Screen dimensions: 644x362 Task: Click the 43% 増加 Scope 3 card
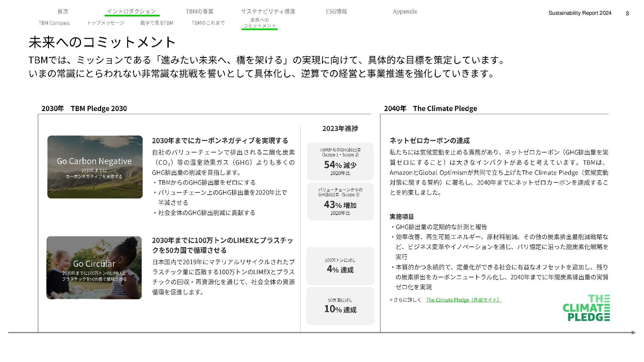[340, 201]
